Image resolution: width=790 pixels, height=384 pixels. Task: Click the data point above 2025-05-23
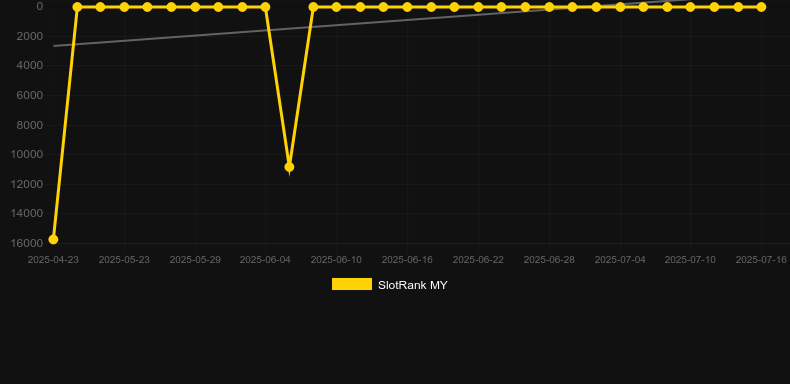pyautogui.click(x=124, y=7)
